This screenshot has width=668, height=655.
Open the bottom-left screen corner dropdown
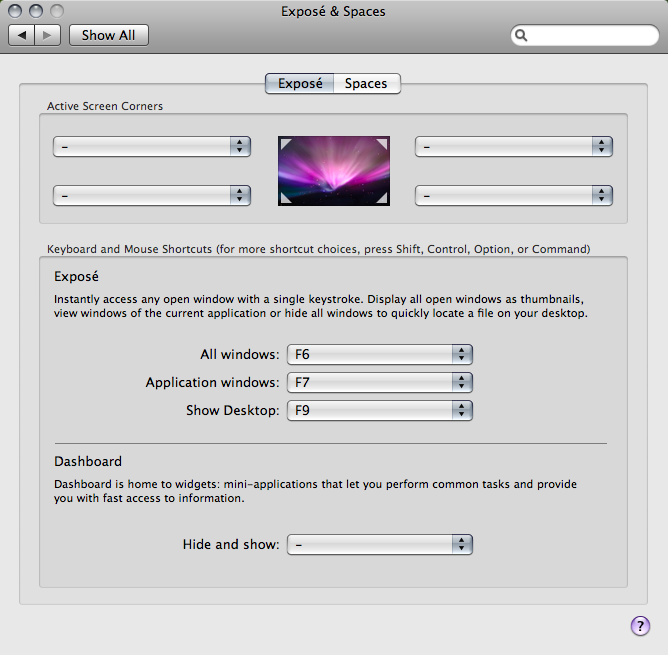(152, 196)
